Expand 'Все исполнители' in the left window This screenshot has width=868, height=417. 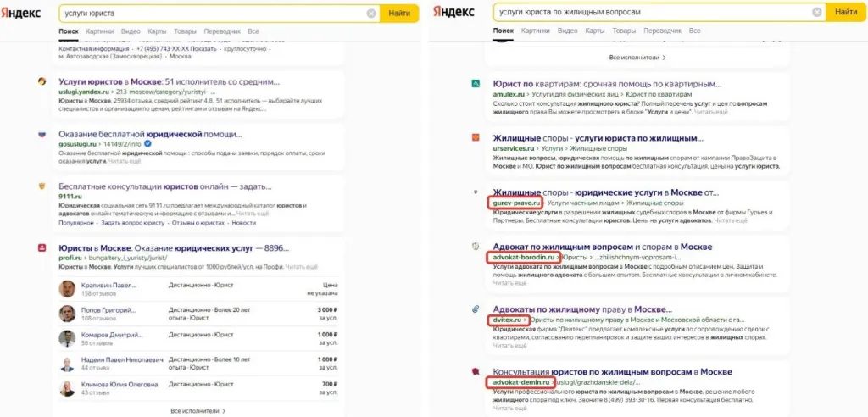point(198,411)
